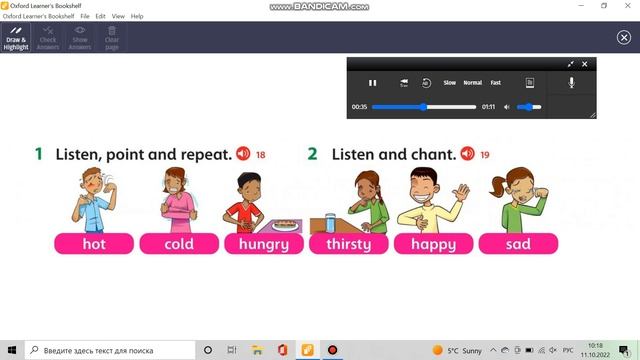Click the battery tray icon
The image size is (640, 360).
pos(529,350)
